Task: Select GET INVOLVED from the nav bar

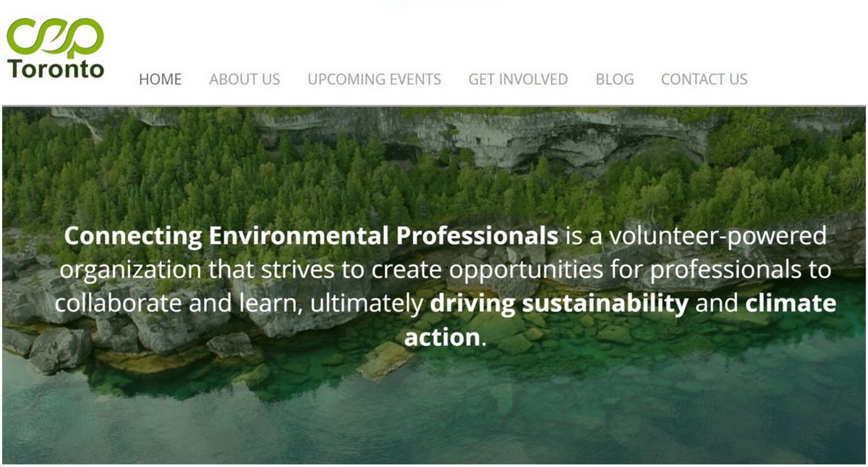Action: (x=518, y=80)
